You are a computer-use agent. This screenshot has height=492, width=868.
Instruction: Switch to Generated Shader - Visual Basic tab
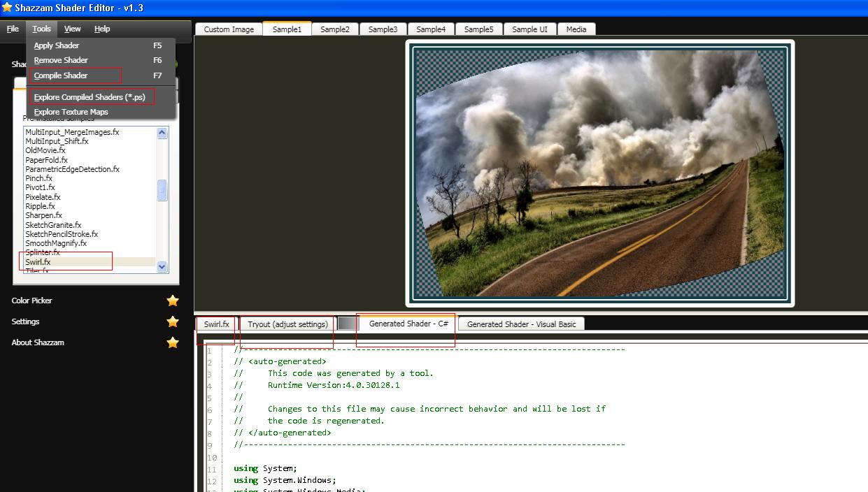[x=520, y=323]
